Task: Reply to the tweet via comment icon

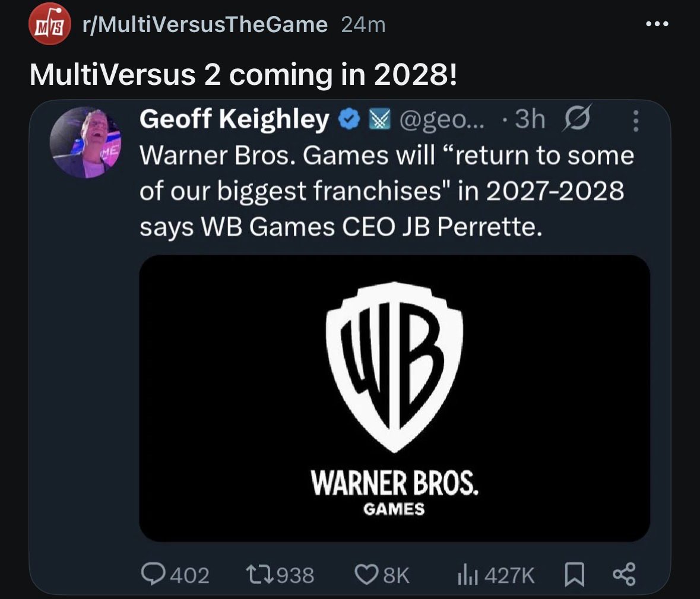Action: (153, 574)
